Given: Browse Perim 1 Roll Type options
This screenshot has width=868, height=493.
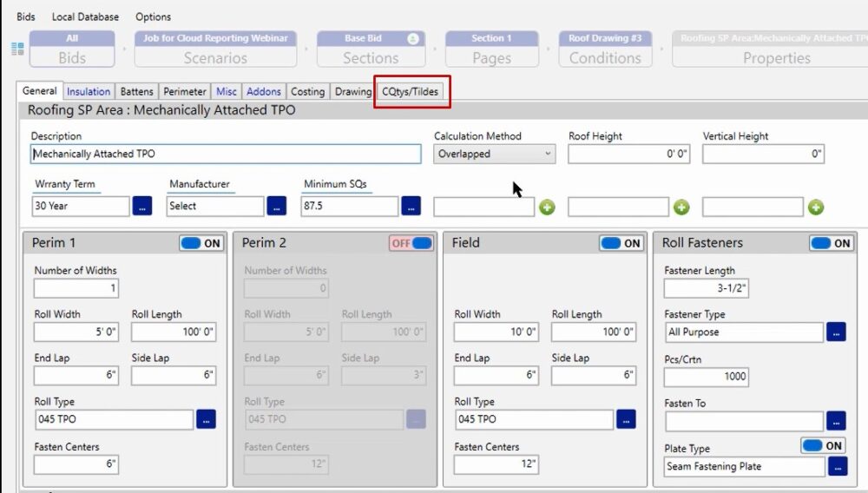Looking at the screenshot, I should 207,419.
